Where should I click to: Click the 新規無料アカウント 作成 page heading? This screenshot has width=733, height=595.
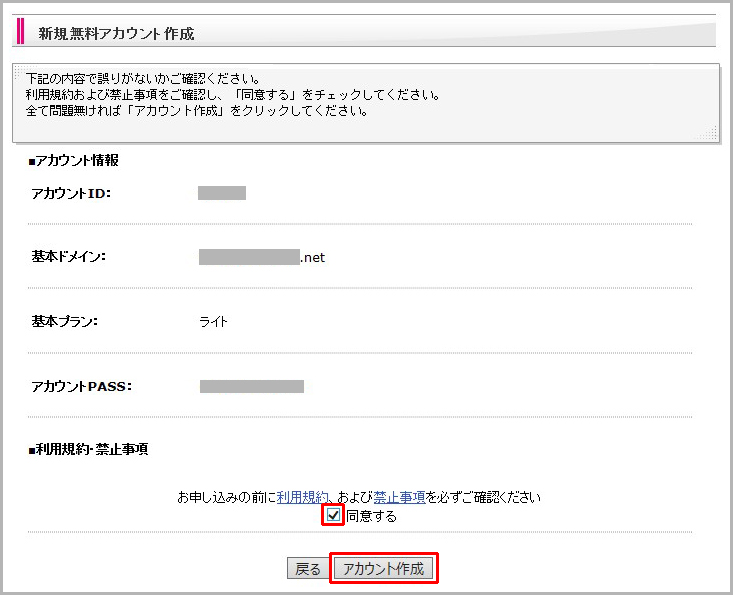[x=116, y=34]
